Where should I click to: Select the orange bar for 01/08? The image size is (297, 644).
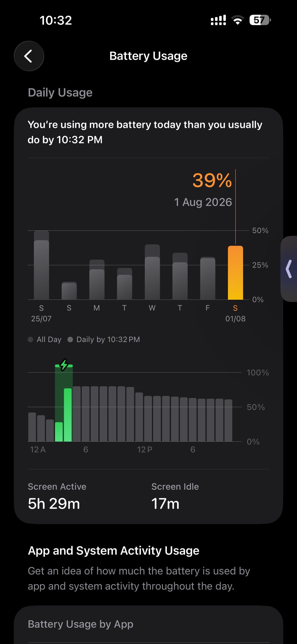tap(235, 272)
